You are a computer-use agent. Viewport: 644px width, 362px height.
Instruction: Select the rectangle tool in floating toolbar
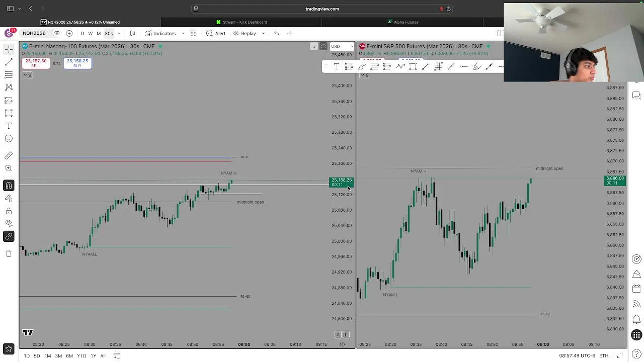[x=413, y=66]
